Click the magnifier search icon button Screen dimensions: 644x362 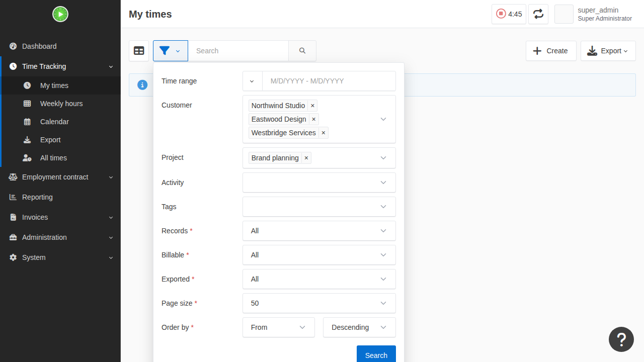point(302,51)
